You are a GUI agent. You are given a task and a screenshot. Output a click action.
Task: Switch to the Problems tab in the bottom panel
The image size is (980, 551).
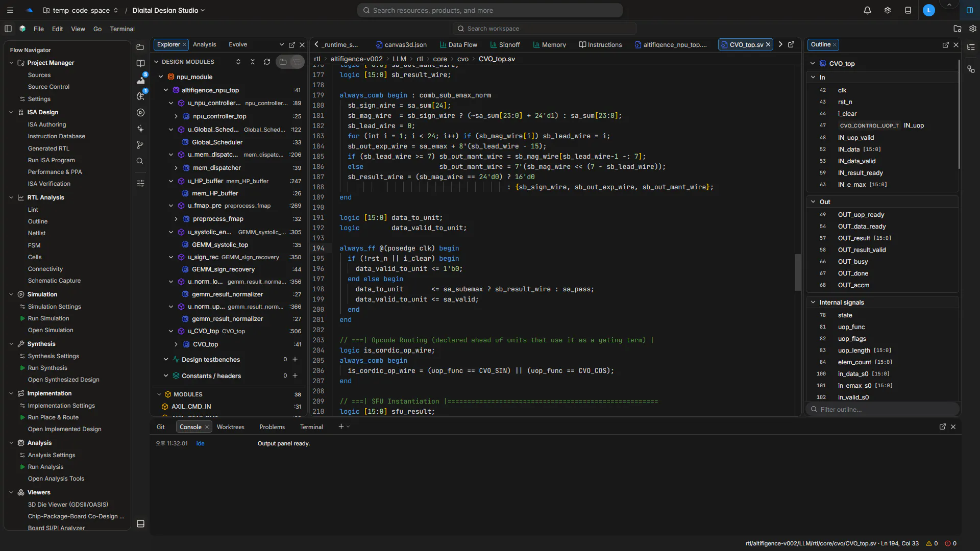tap(272, 427)
